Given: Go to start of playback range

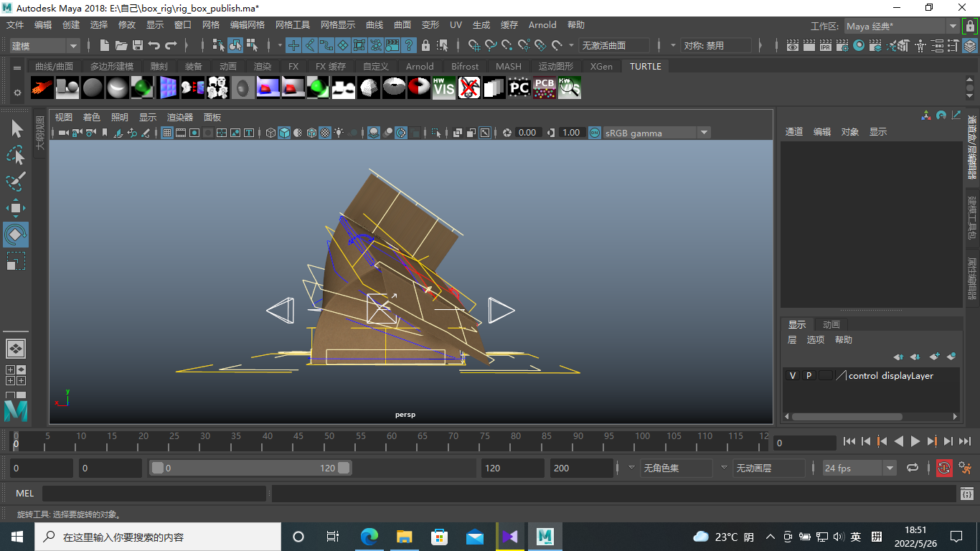Looking at the screenshot, I should click(849, 442).
